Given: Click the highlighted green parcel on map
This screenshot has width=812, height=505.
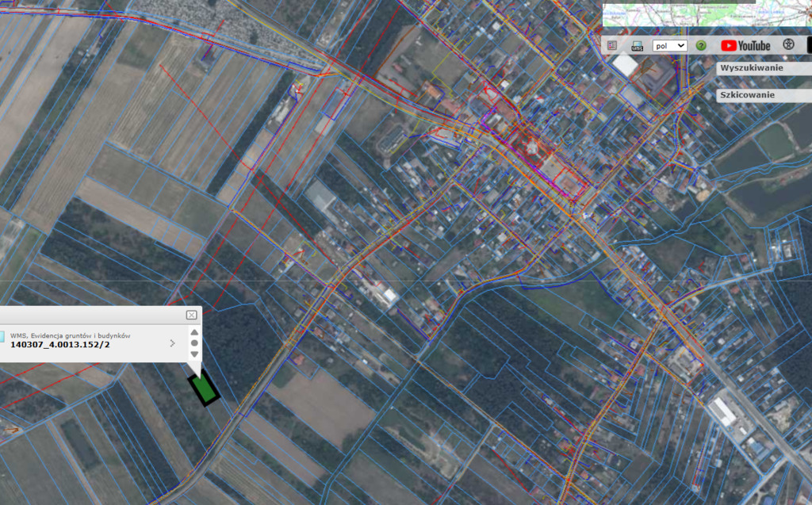Looking at the screenshot, I should click(x=205, y=388).
